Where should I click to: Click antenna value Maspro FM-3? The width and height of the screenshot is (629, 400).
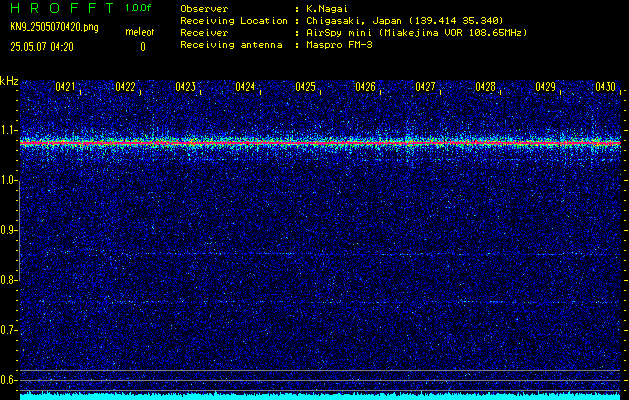[339, 45]
